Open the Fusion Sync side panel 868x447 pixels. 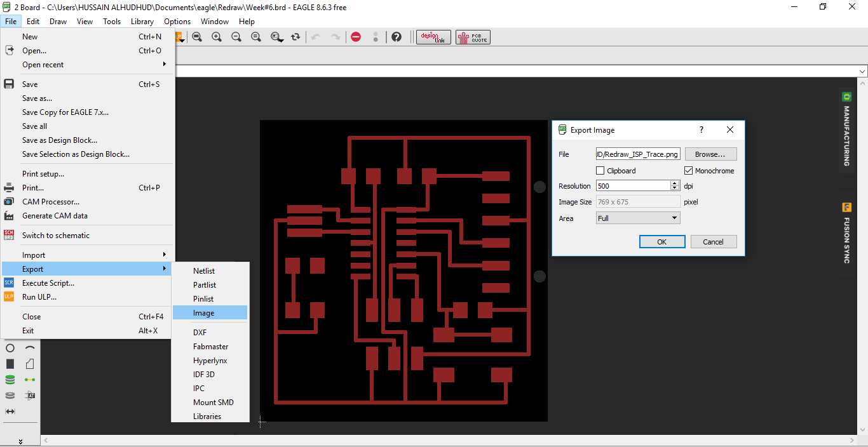pyautogui.click(x=846, y=236)
